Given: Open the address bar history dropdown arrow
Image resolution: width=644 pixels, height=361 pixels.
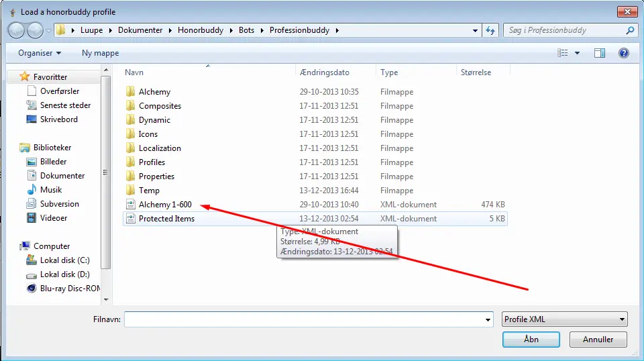Looking at the screenshot, I should [x=475, y=30].
